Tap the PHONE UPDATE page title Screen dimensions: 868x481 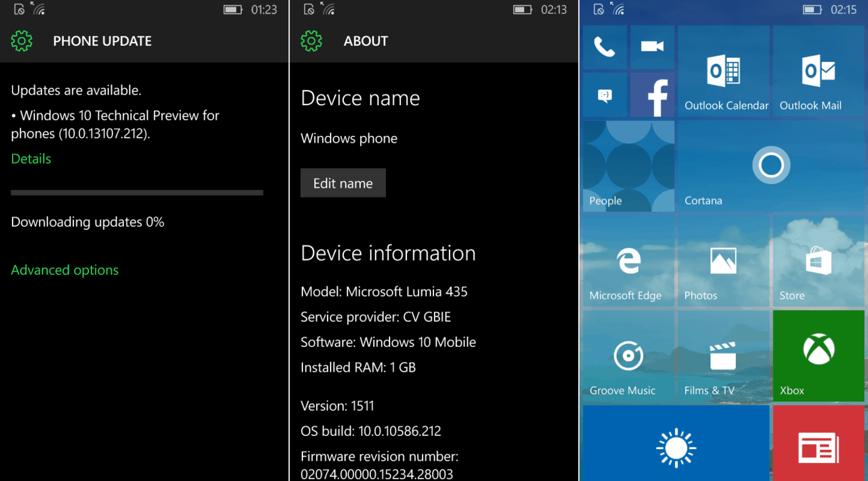click(x=102, y=41)
